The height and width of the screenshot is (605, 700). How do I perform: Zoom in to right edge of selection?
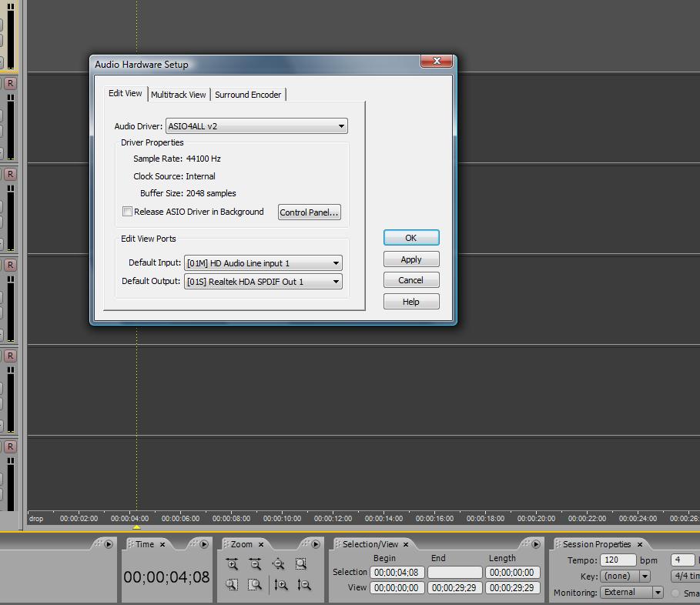point(256,584)
